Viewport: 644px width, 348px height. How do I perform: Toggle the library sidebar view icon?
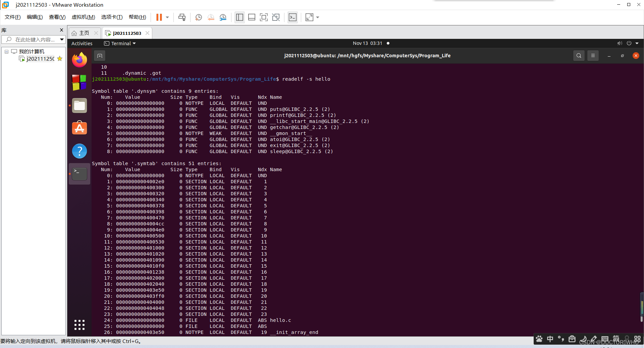coord(239,17)
